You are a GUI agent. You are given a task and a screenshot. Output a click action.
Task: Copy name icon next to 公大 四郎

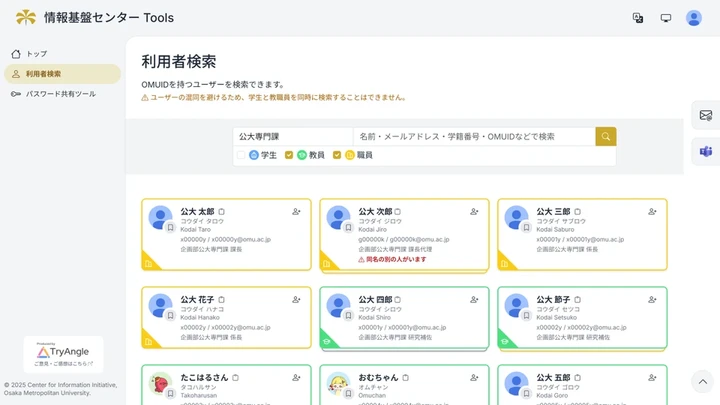(x=398, y=299)
